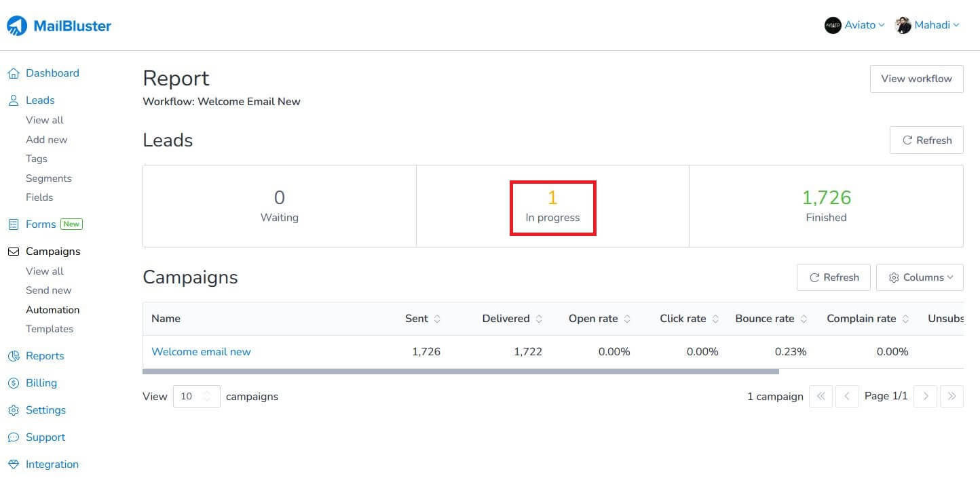
Task: Open Send new from the sidebar
Action: click(48, 290)
